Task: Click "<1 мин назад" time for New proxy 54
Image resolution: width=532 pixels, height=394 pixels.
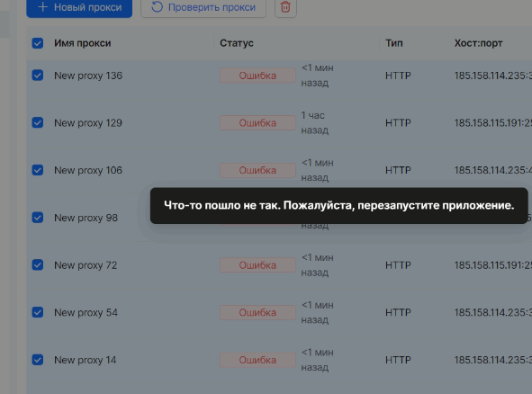Action: point(317,312)
